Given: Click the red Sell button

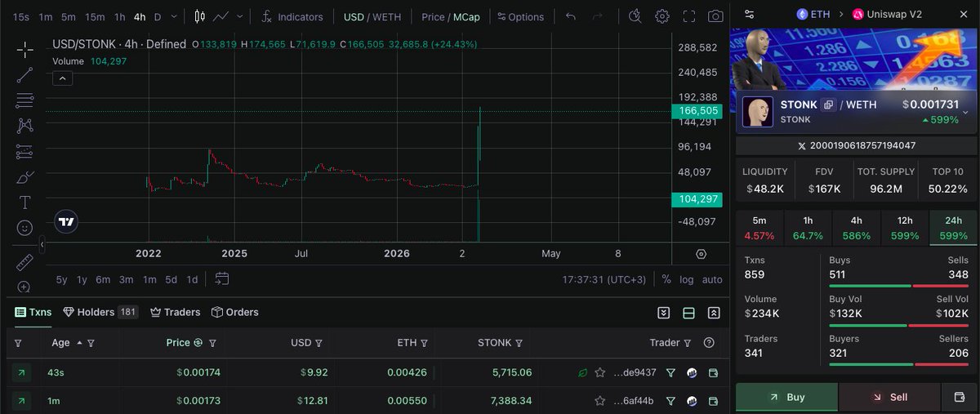Looking at the screenshot, I should [889, 397].
